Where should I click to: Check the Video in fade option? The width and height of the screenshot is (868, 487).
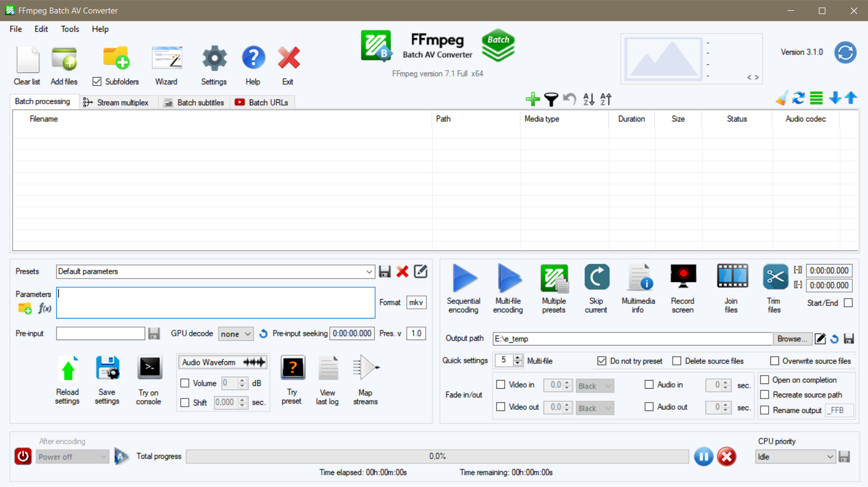click(x=500, y=384)
